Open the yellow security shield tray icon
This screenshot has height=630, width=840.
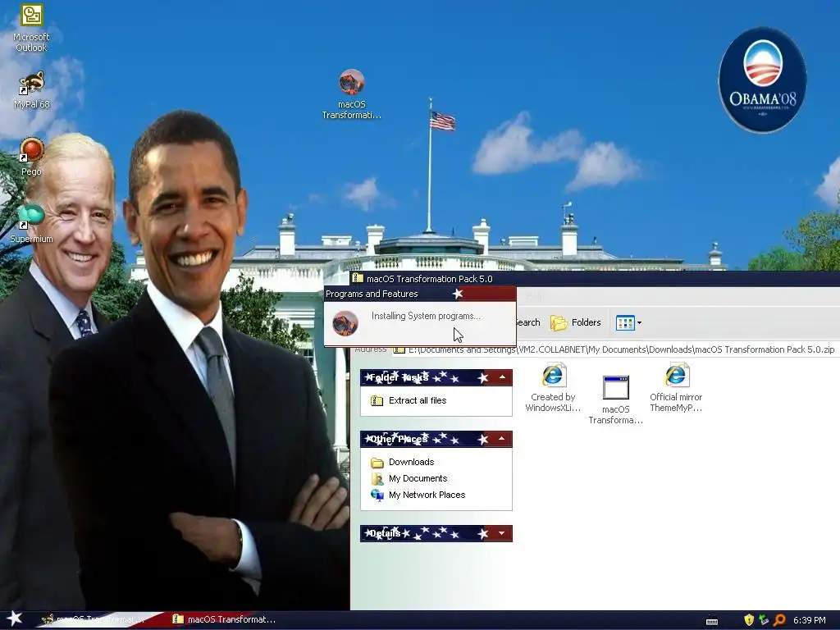(749, 620)
